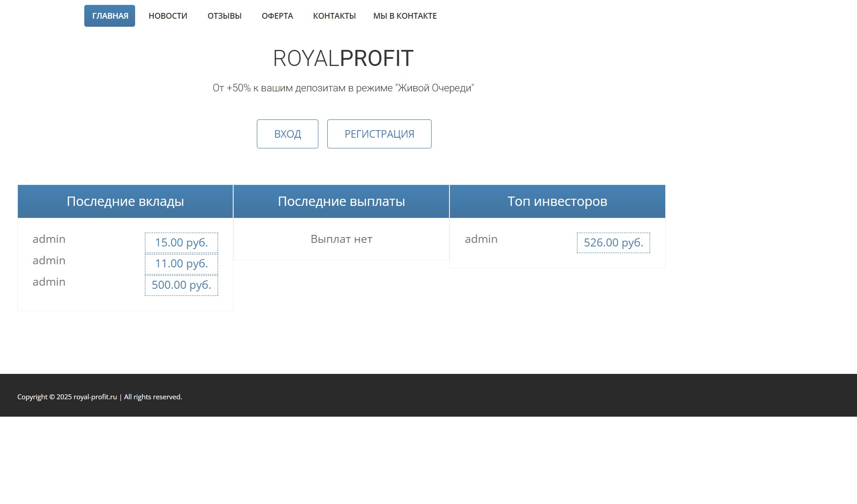Click the 11.00 руб. deposit amount

[181, 264]
